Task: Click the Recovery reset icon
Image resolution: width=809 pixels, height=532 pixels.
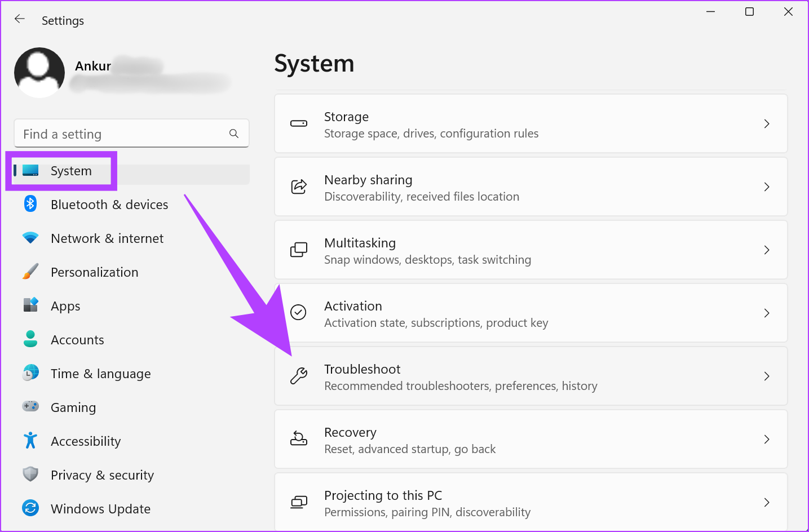Action: (x=299, y=438)
